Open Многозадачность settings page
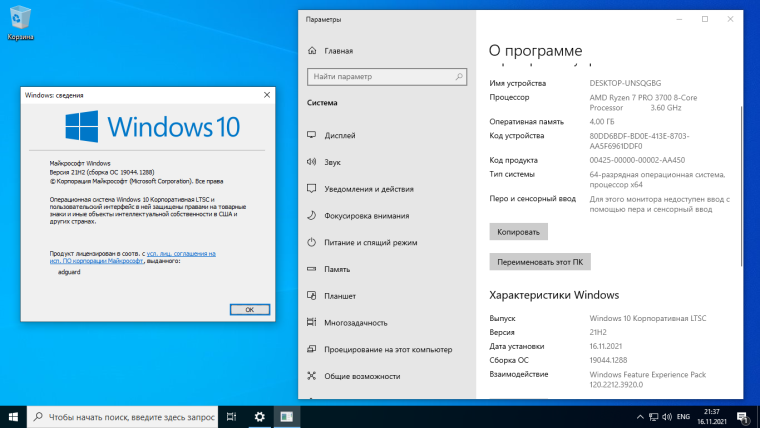 click(355, 323)
